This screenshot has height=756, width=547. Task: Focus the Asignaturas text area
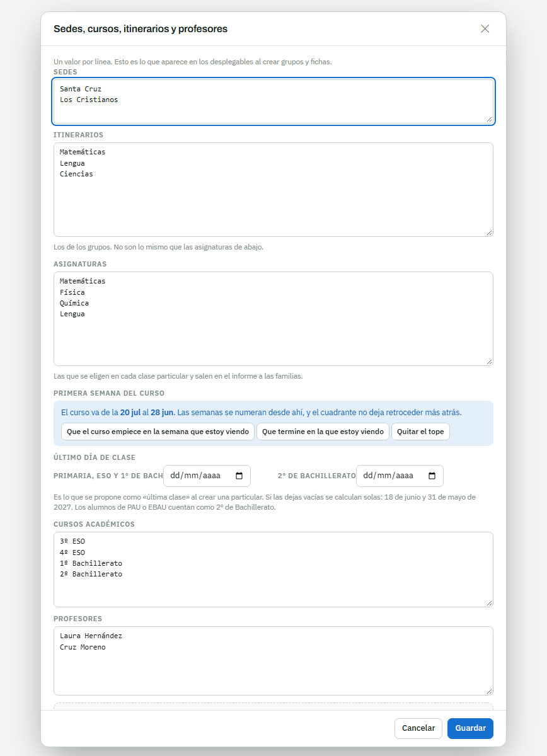pyautogui.click(x=273, y=319)
